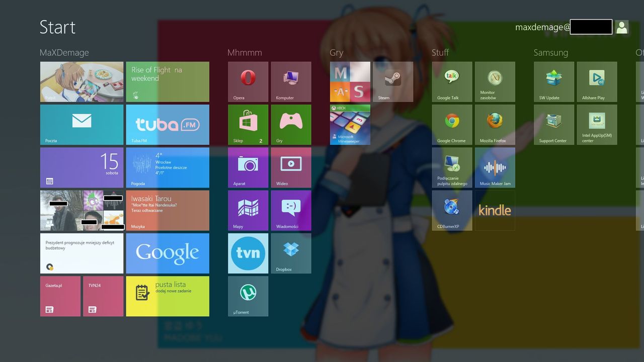The image size is (644, 362).
Task: Open the Kindle tile
Action: 495,210
